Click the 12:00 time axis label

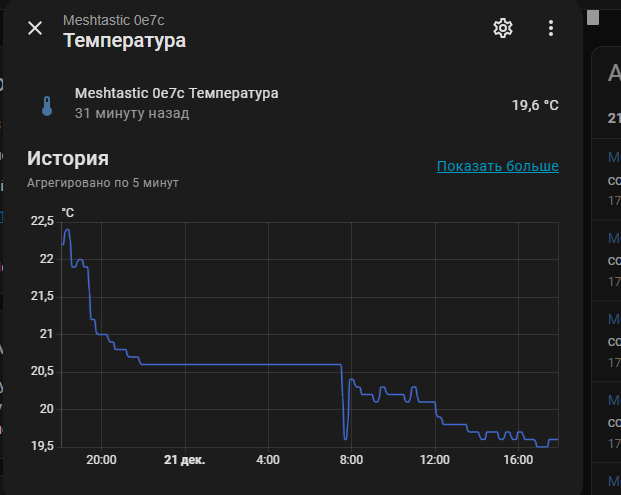pos(435,460)
